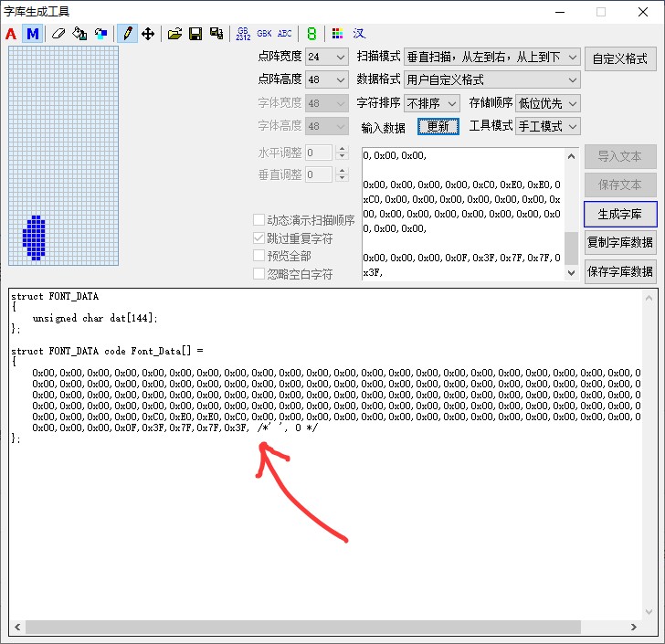665x644 pixels.
Task: Decrease 垂直调整 with the down spinner
Action: pyautogui.click(x=342, y=178)
